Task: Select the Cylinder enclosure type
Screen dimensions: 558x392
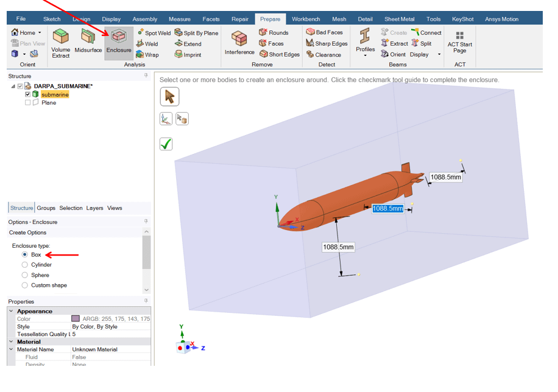Action: pos(25,265)
